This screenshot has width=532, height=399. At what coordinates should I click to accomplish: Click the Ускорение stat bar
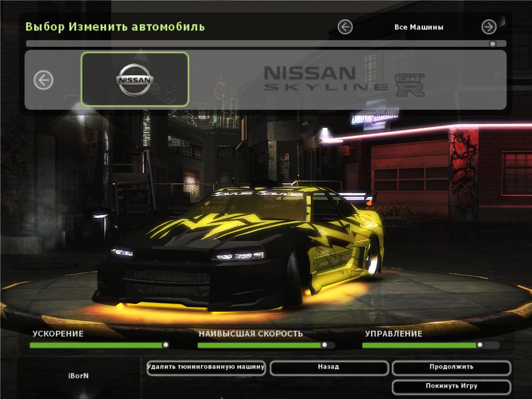click(x=99, y=345)
